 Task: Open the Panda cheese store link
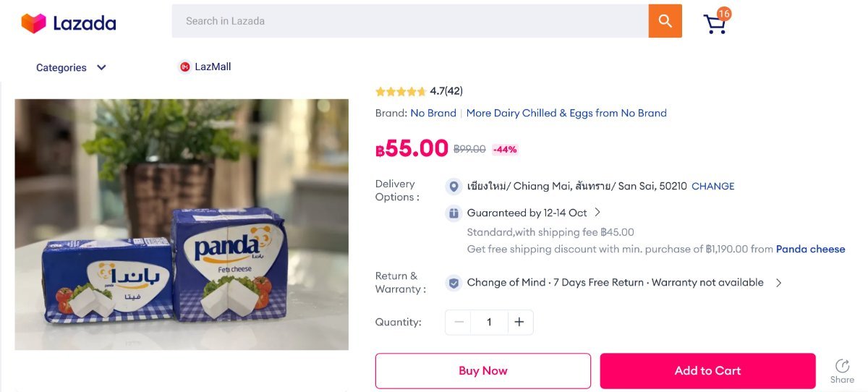point(810,250)
